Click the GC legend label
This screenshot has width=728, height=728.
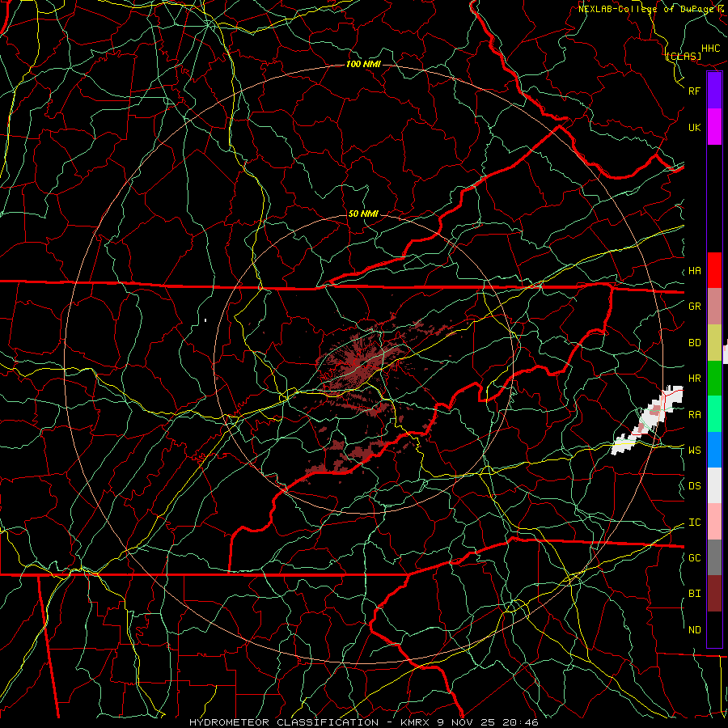[x=694, y=558]
